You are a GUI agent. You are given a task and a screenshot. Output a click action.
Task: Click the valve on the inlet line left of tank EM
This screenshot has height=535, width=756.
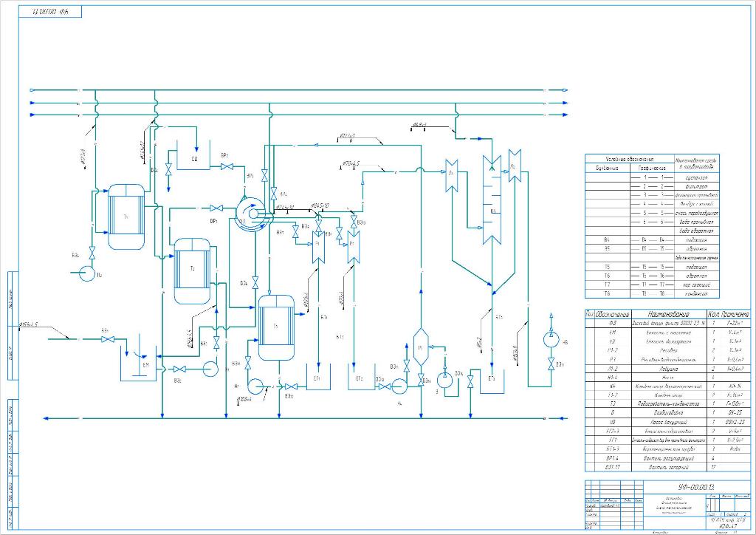tap(107, 340)
